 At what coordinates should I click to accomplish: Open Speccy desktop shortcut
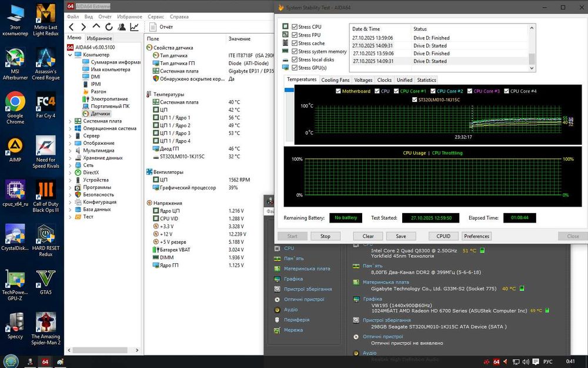[15, 326]
